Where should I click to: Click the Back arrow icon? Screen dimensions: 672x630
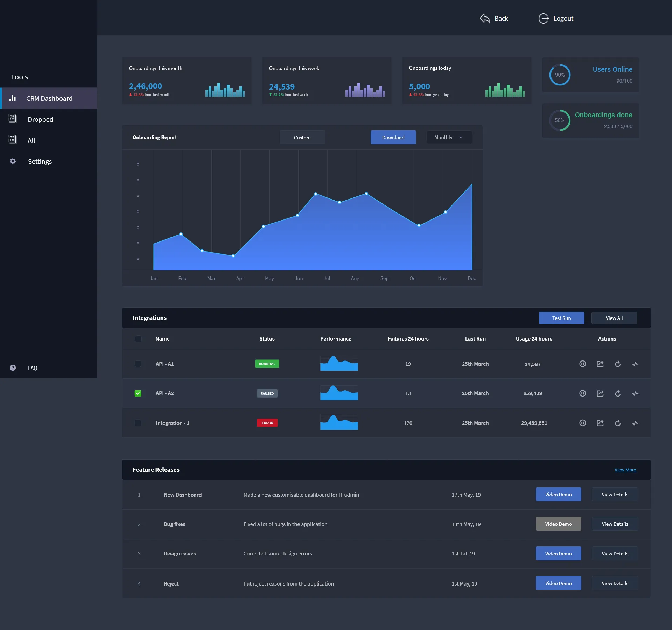(485, 19)
